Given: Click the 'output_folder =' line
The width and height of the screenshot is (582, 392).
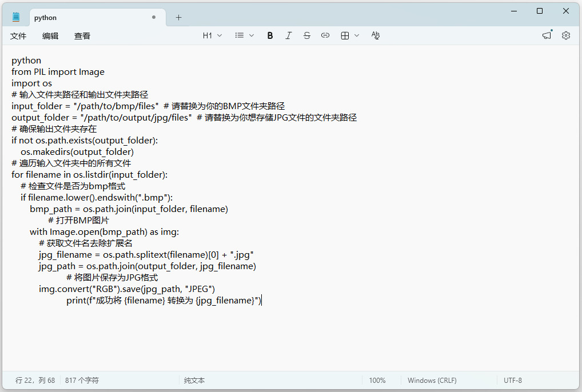Looking at the screenshot, I should [184, 118].
